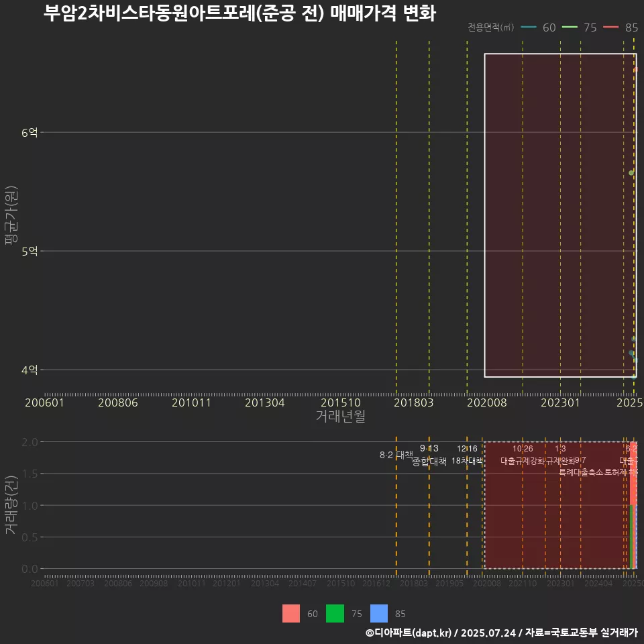
Task: Click the 202008 label on upper chart
Action: [x=487, y=402]
